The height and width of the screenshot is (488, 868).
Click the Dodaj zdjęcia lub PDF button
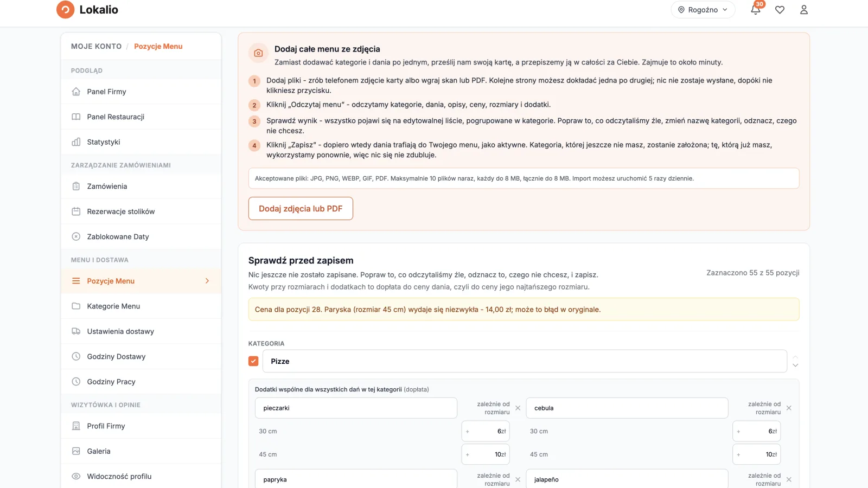coord(301,209)
